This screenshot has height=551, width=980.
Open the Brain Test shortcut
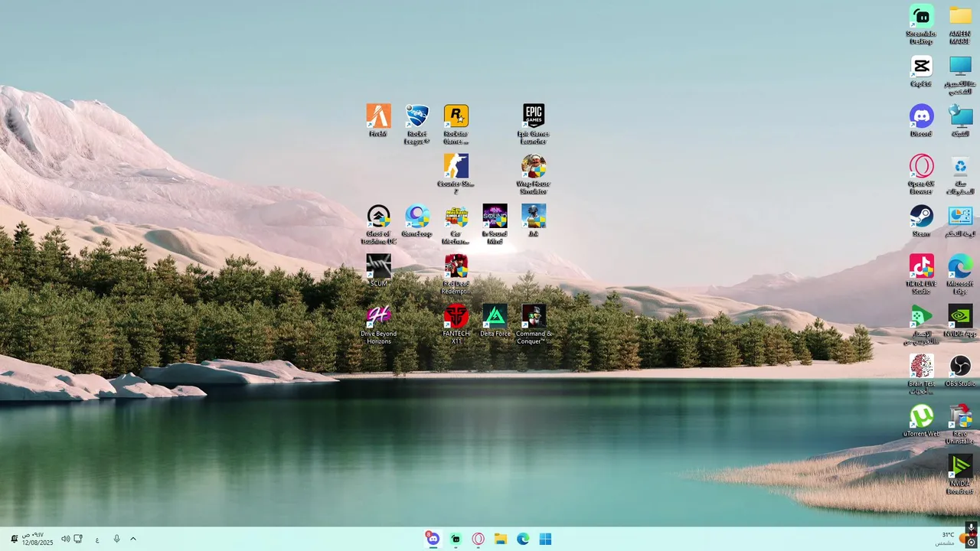click(921, 373)
